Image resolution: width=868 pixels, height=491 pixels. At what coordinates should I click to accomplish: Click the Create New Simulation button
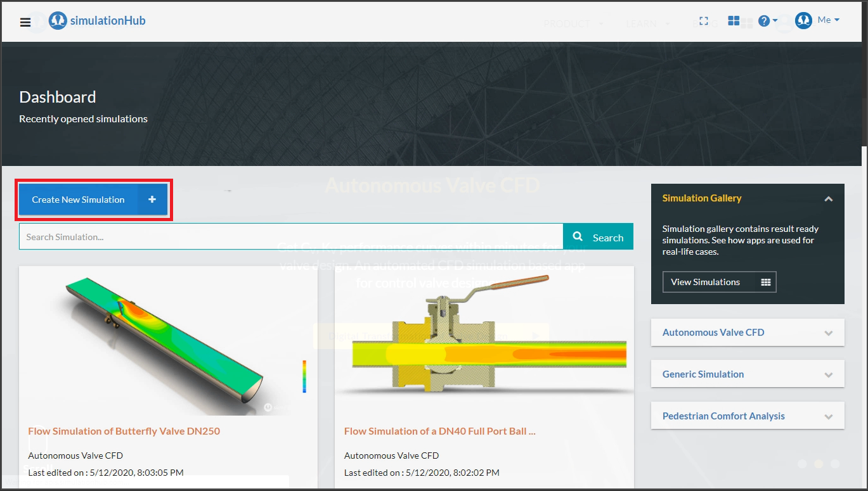pyautogui.click(x=93, y=200)
